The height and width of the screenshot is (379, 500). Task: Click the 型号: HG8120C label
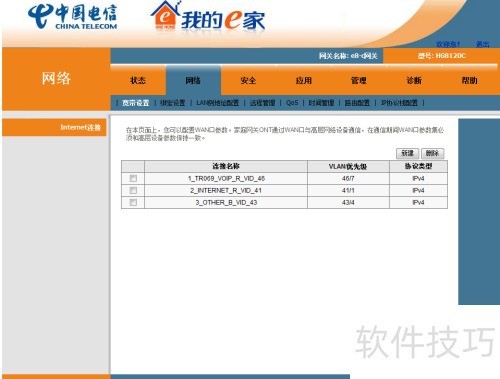coord(442,56)
